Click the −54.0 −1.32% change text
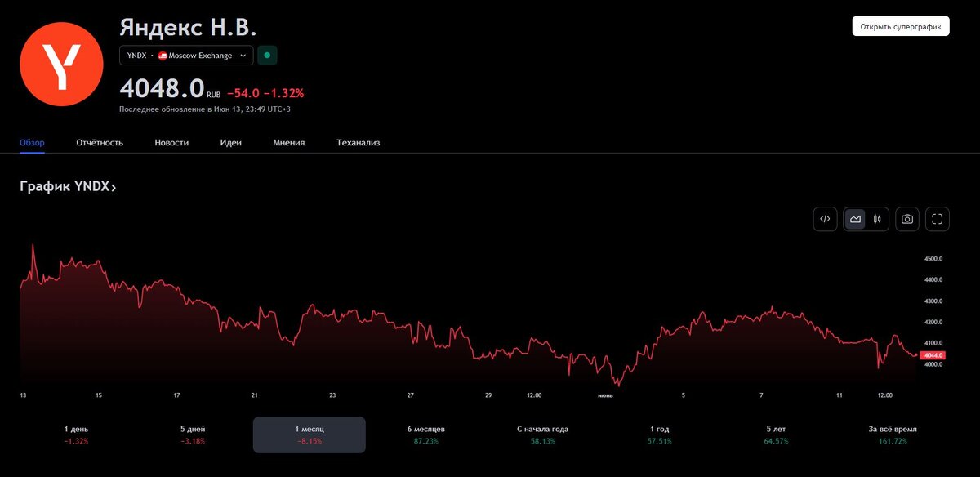The width and height of the screenshot is (980, 477). point(265,93)
